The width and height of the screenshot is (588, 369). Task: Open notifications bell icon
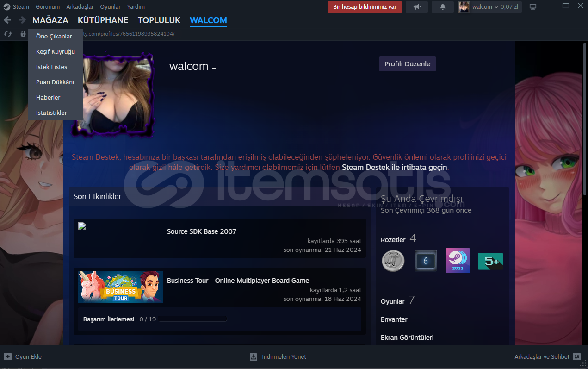[x=443, y=7]
